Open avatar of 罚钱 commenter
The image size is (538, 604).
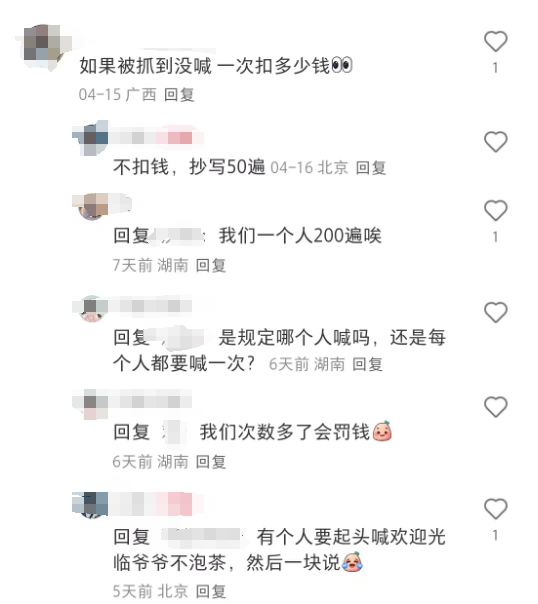tap(91, 404)
